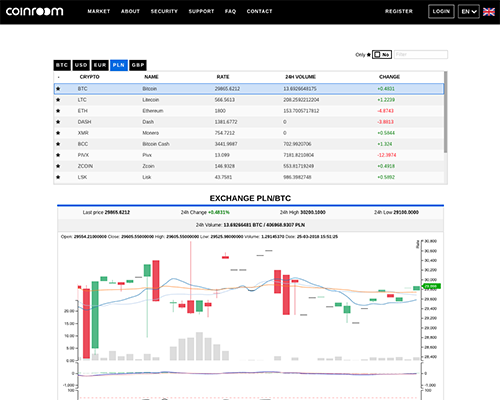
Task: Click the ETH rate 1800 cell
Action: [x=220, y=111]
